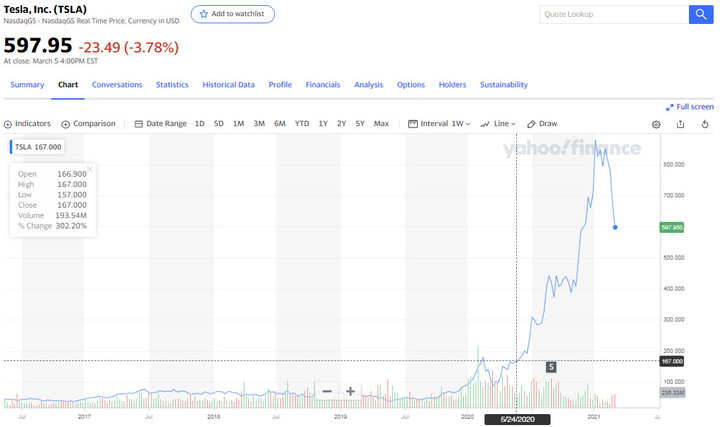The image size is (720, 427).
Task: Close the price tooltip box
Action: pyautogui.click(x=90, y=169)
